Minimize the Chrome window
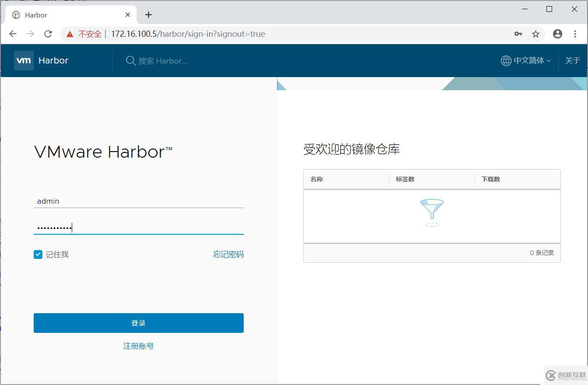This screenshot has height=385, width=588. pos(525,9)
